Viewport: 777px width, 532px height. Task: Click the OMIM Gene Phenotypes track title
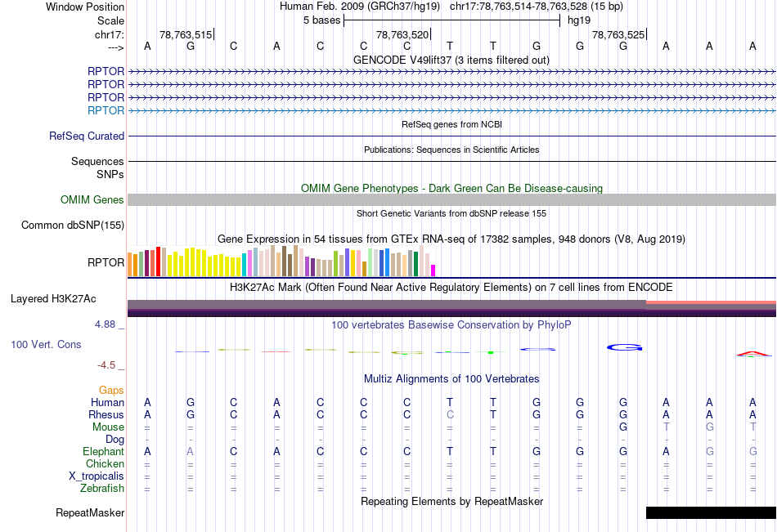point(451,188)
